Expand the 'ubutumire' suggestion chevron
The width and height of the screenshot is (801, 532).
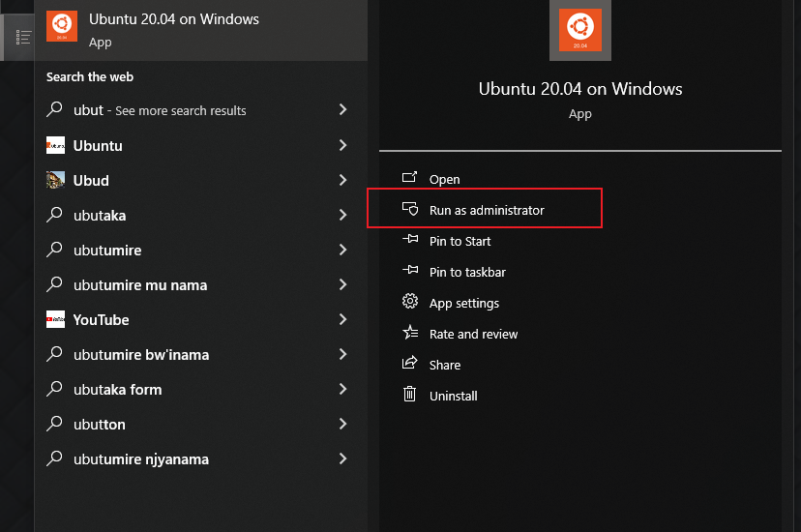coord(342,250)
